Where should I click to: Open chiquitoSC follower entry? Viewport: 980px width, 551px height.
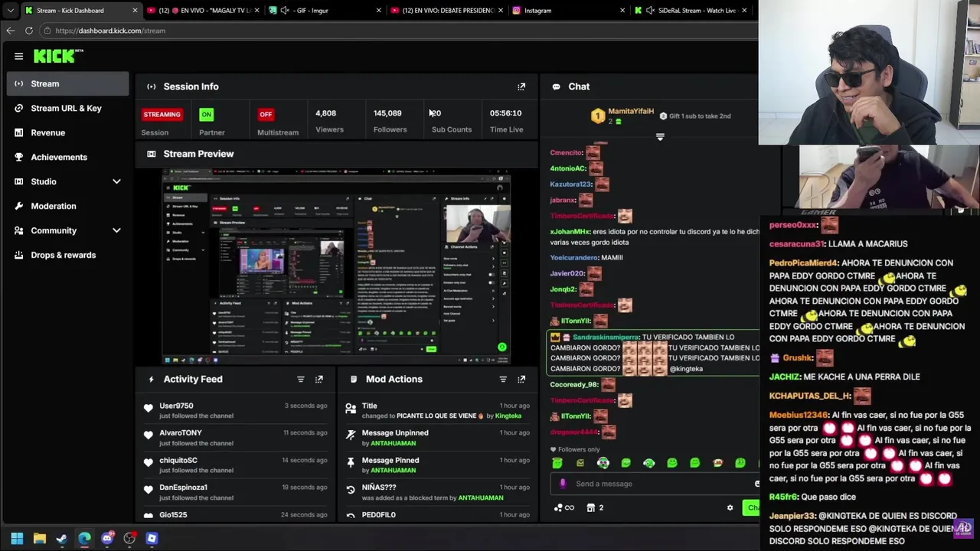pos(178,461)
